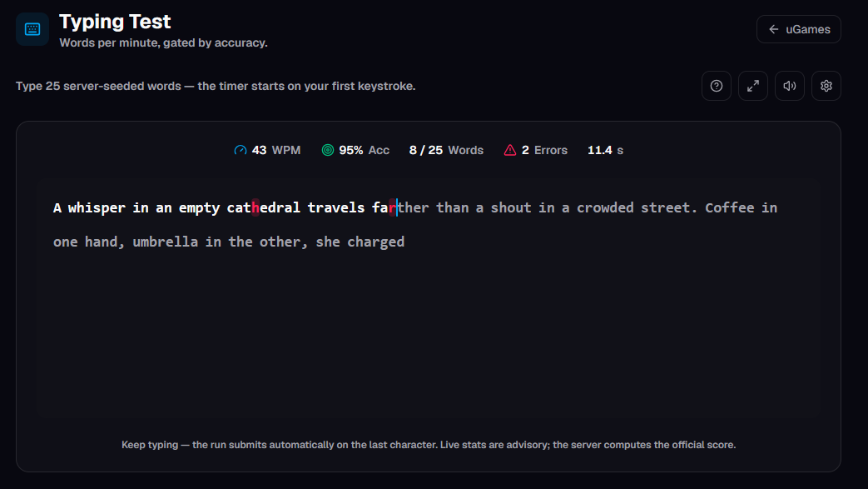Screen dimensions: 868x489
Task: Click the back arrow inside uGames button
Action: [774, 29]
